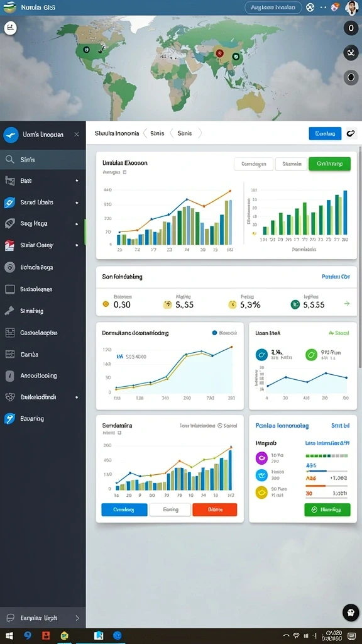Image resolution: width=362 pixels, height=644 pixels.
Task: Click the blue lightning icon at sidebar list bottom
Action: click(9, 418)
